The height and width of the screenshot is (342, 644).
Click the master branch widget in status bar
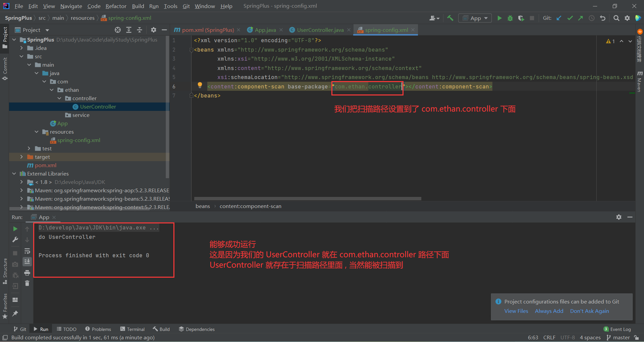[619, 337]
